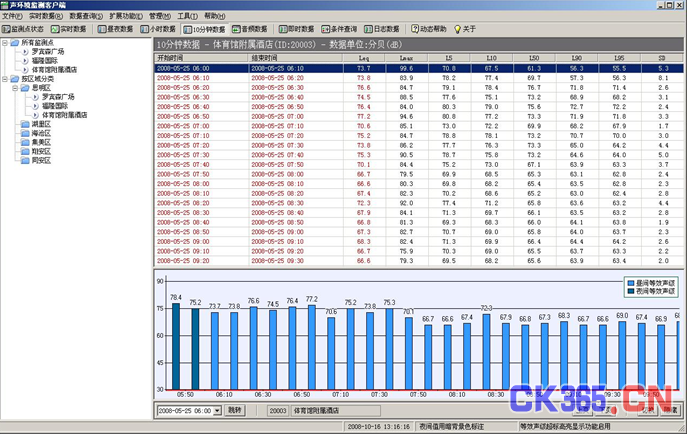Click the Leq column header

(365, 58)
